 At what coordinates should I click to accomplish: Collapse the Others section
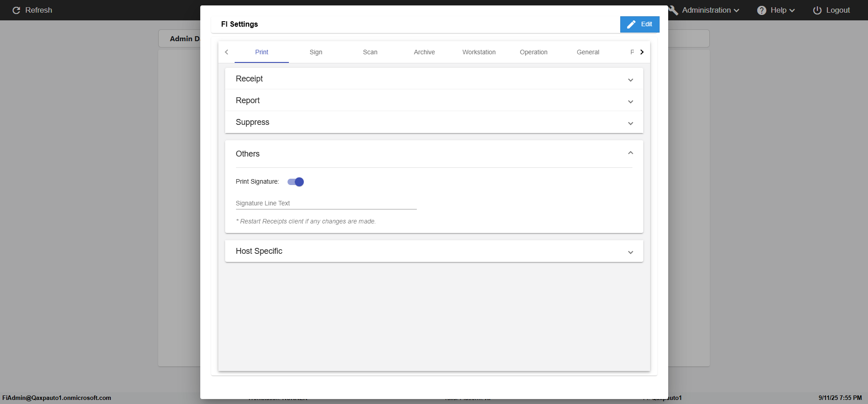630,153
